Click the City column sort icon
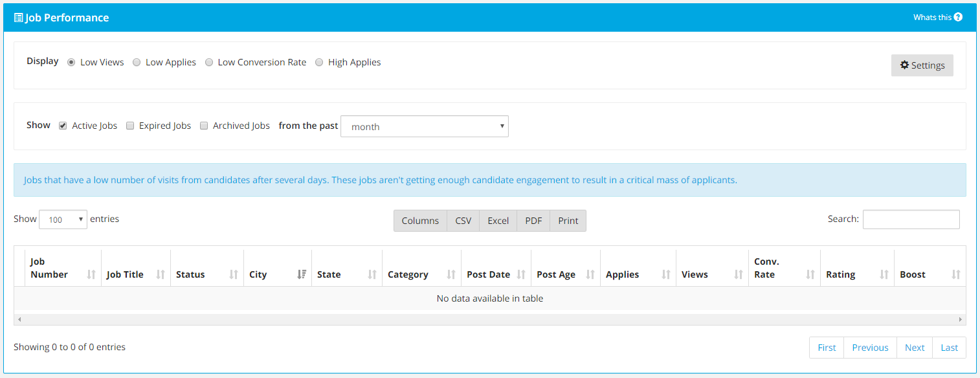The image size is (980, 378). coord(302,274)
